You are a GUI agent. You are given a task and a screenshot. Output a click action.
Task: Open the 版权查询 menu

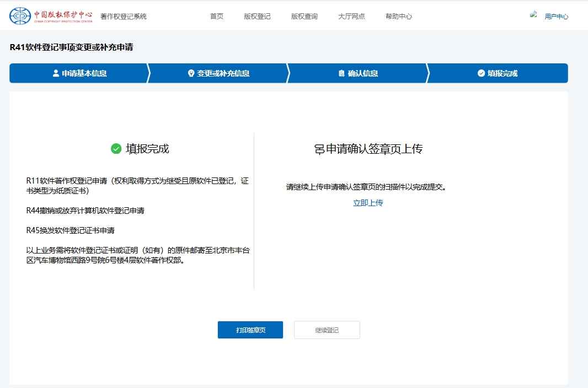[x=304, y=17]
